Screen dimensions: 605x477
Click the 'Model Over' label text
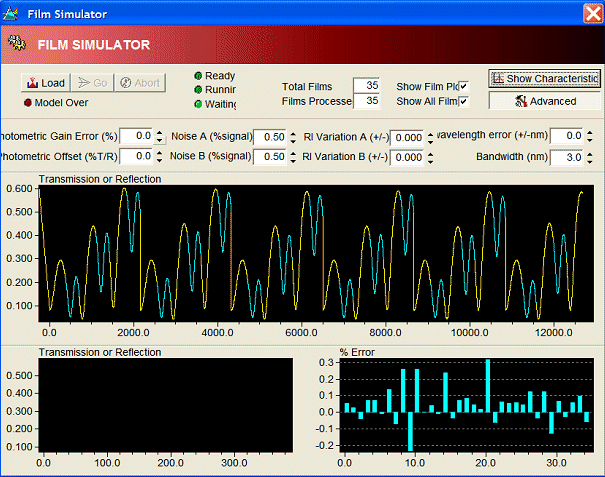(x=61, y=103)
